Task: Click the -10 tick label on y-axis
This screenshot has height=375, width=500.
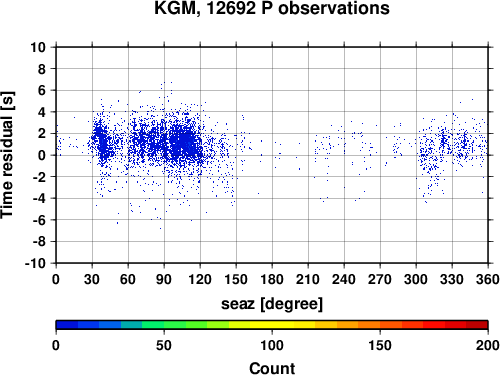Action: point(36,263)
